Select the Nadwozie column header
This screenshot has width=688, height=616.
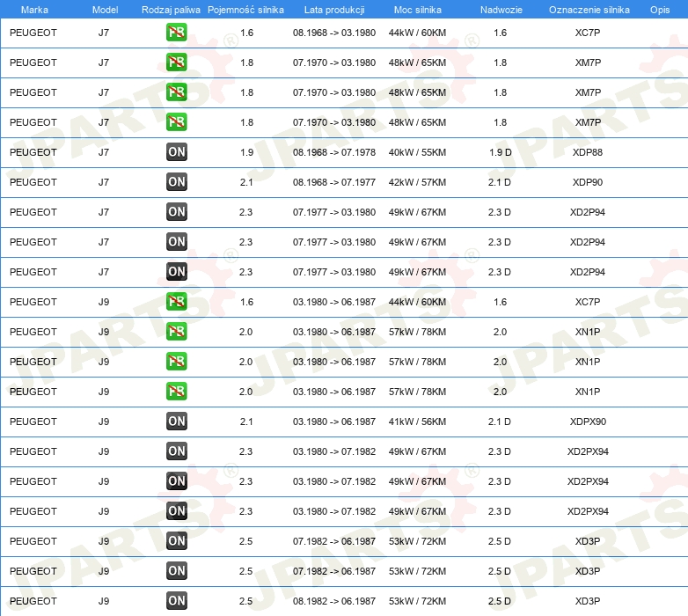click(x=501, y=10)
